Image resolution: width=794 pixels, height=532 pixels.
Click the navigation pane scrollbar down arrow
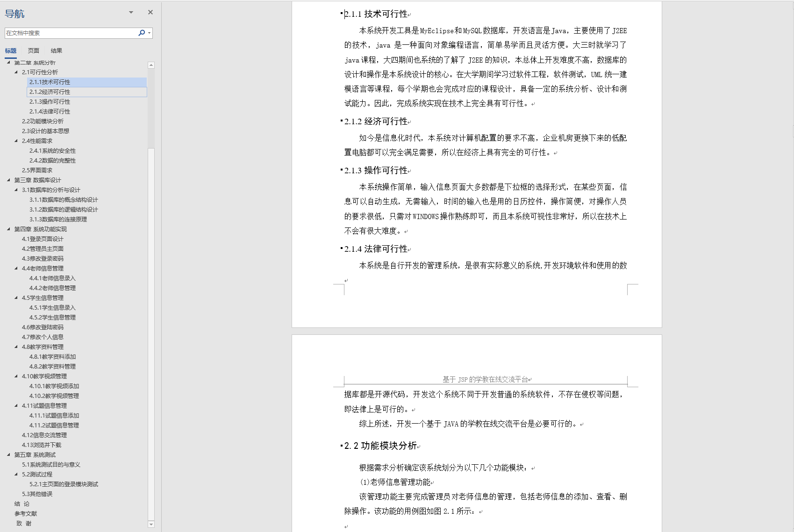point(150,524)
